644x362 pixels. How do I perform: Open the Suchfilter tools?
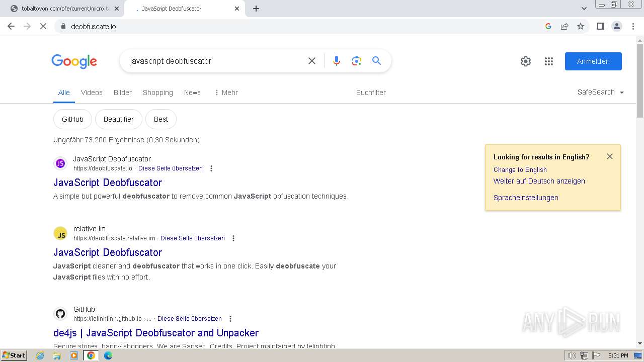click(371, 93)
